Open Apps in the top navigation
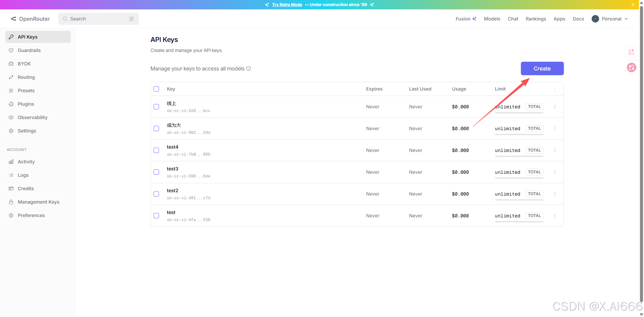This screenshot has height=317, width=644. pos(559,19)
